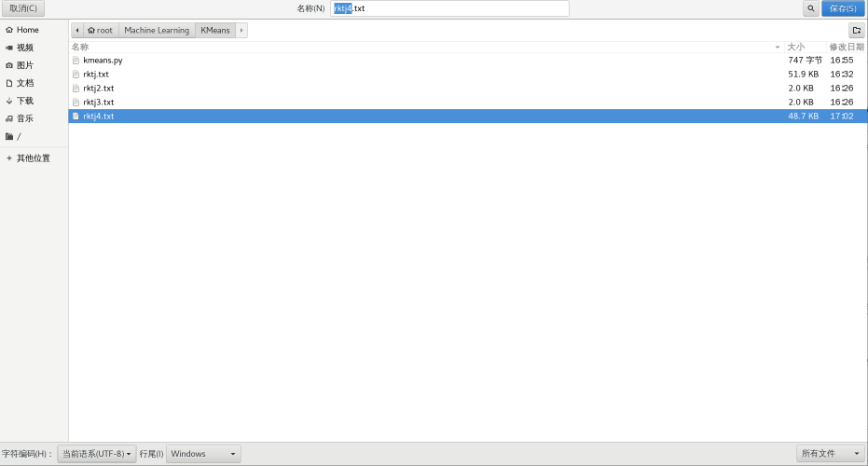868x466 pixels.
Task: Expand the 字符编码 UTF-8 encoding dropdown
Action: pos(97,454)
